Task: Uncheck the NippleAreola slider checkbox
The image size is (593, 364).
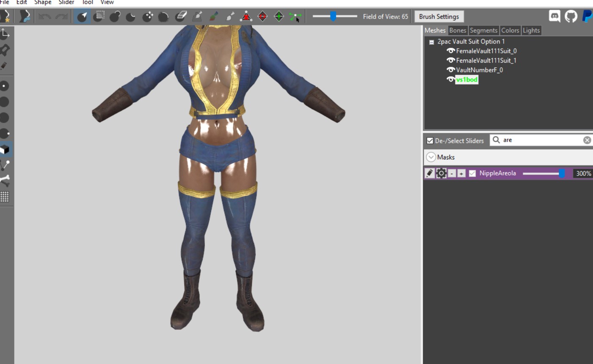Action: 472,173
